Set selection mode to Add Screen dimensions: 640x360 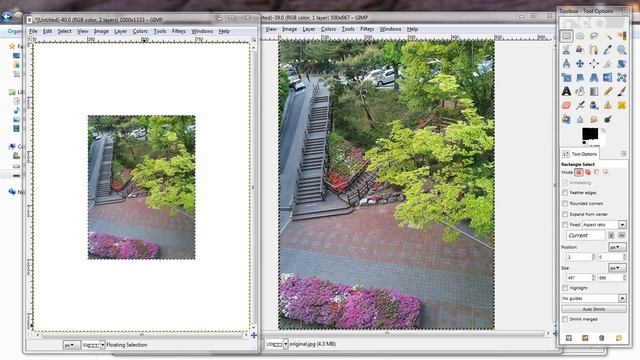coord(588,172)
